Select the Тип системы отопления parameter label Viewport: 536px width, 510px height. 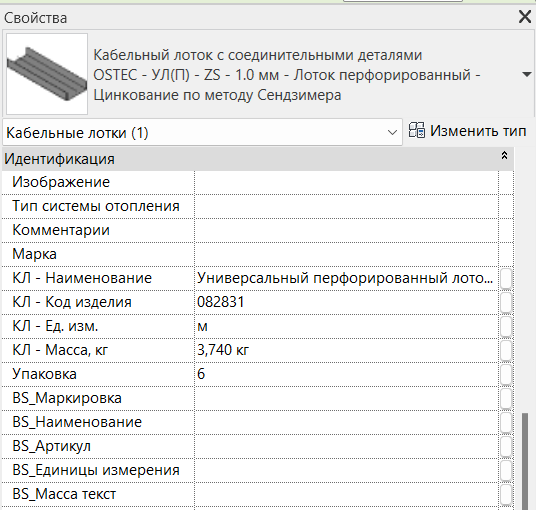pyautogui.click(x=96, y=206)
